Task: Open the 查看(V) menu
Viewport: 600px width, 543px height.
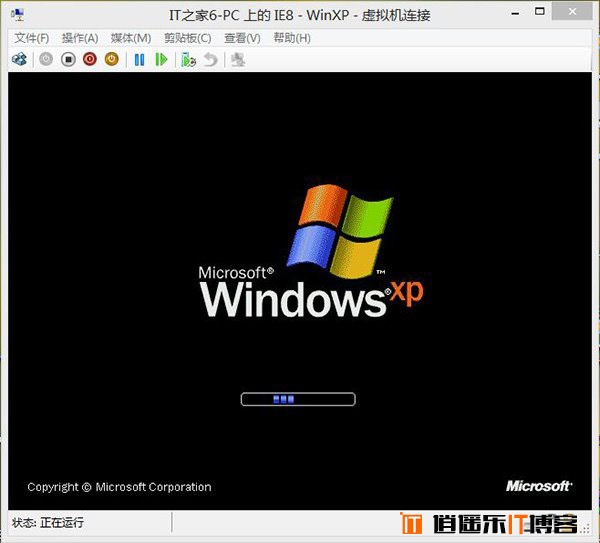Action: (x=242, y=38)
